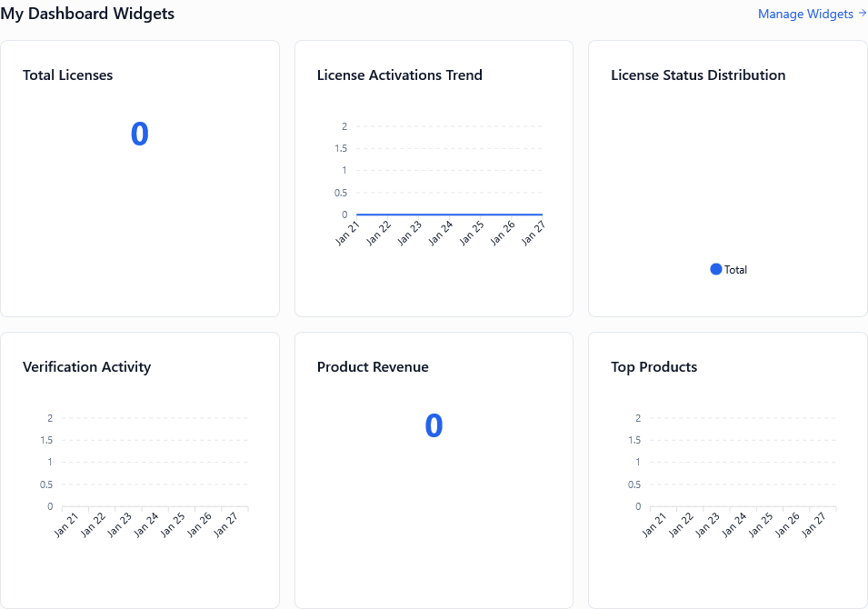Image resolution: width=868 pixels, height=609 pixels.
Task: Click the blue line in License Activations Trend
Action: coord(448,215)
